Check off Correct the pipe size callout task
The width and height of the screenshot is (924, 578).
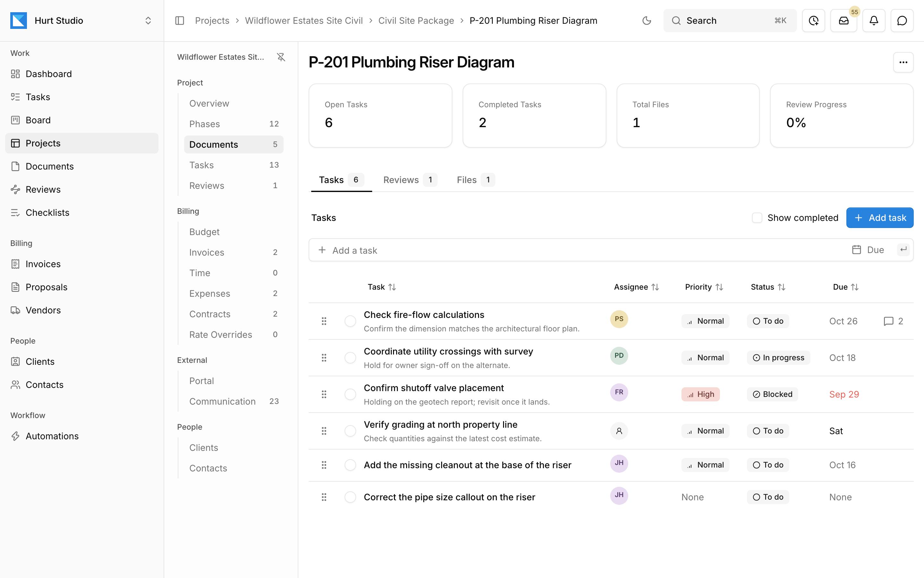(x=350, y=497)
